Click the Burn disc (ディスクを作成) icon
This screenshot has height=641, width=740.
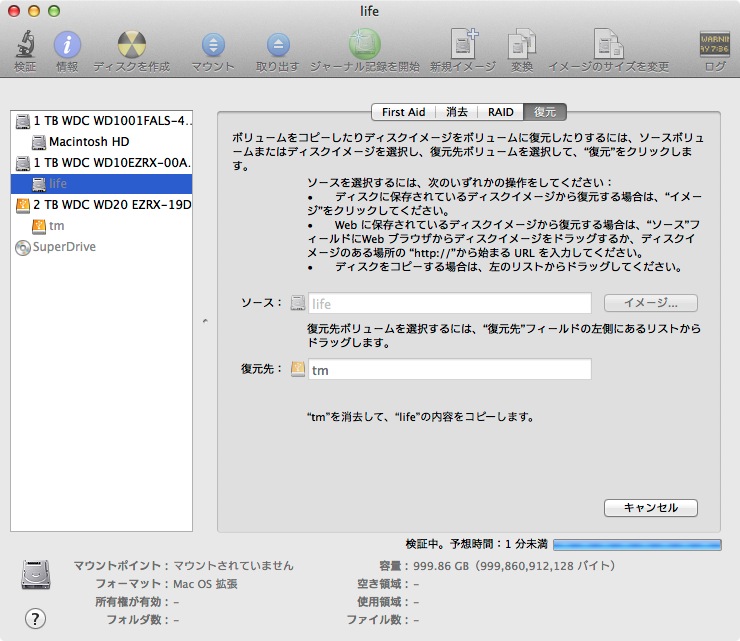(131, 45)
